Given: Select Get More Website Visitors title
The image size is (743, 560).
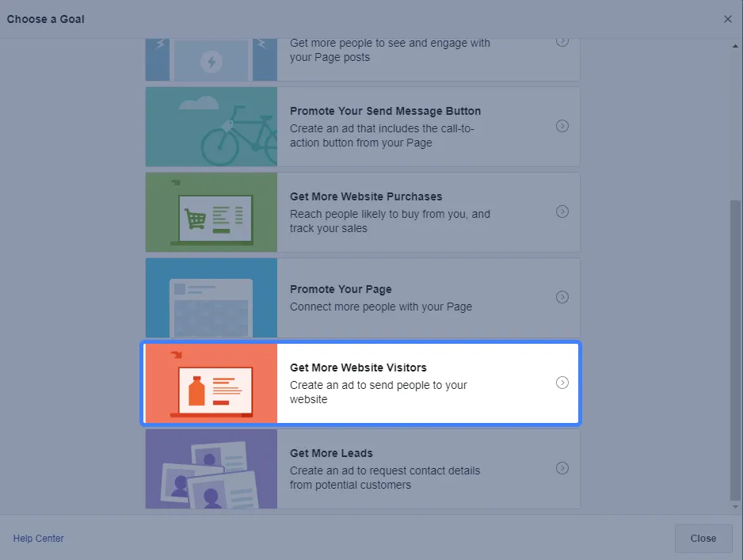Looking at the screenshot, I should [358, 368].
